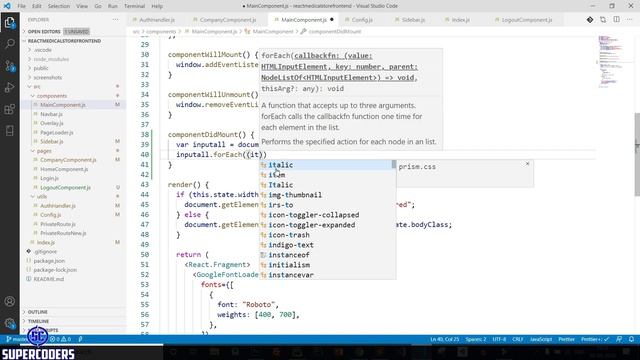This screenshot has width=640, height=360.
Task: Click the VS Code logo icon in title bar
Action: tap(7, 6)
